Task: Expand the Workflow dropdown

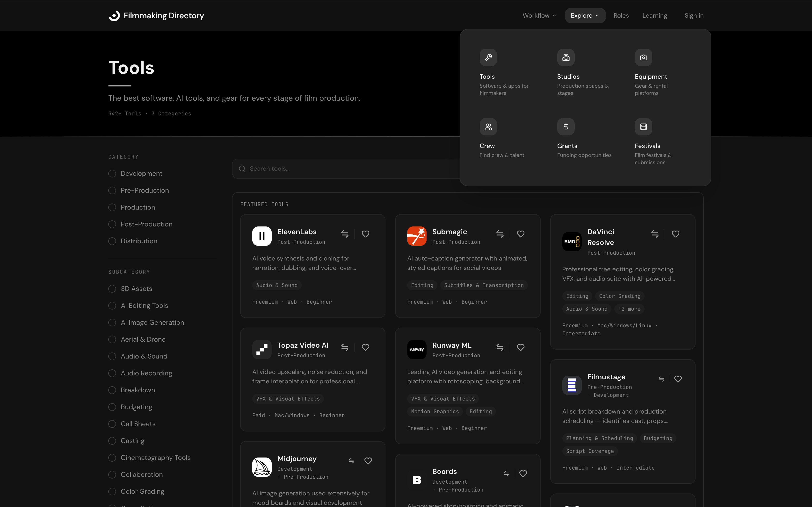Action: click(x=539, y=16)
